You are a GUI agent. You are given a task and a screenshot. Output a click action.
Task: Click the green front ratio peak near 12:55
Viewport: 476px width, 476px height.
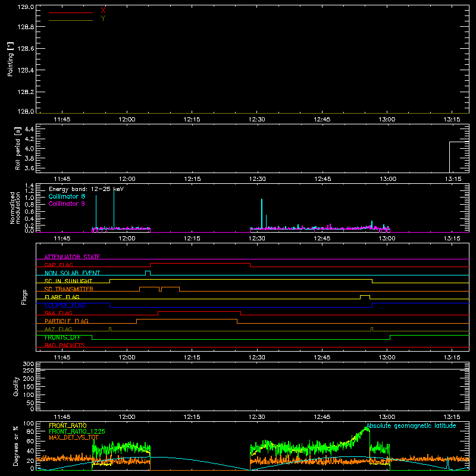pyautogui.click(x=367, y=429)
